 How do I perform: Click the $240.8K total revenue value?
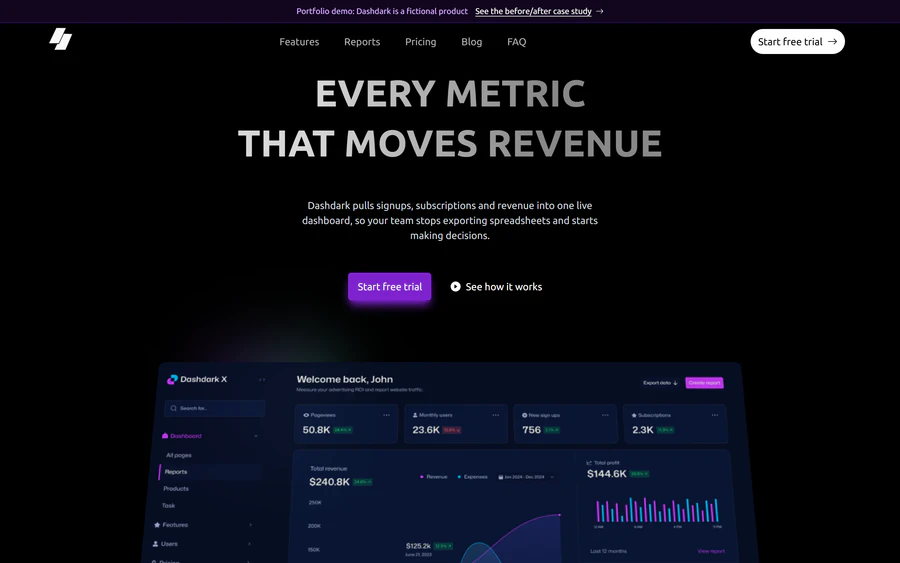coord(329,482)
